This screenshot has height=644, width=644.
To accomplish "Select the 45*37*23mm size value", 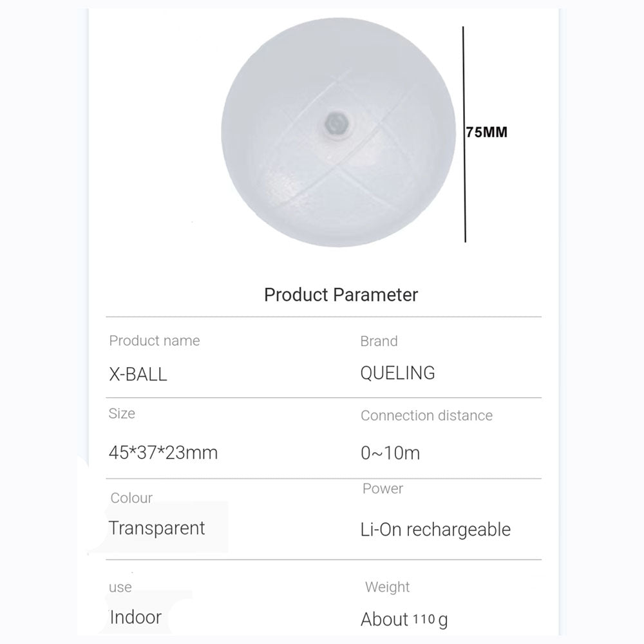I will point(163,453).
